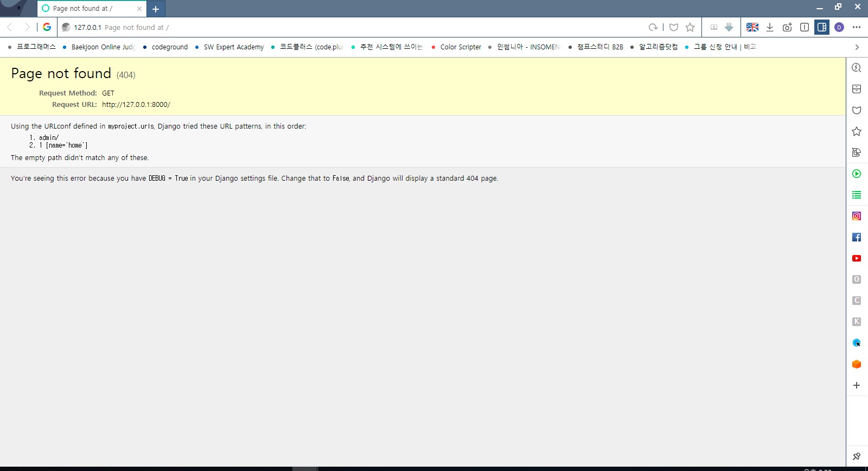Viewport: 868px width, 471px height.
Task: Open sidebar scrapbook drawer icon
Action: [857, 89]
